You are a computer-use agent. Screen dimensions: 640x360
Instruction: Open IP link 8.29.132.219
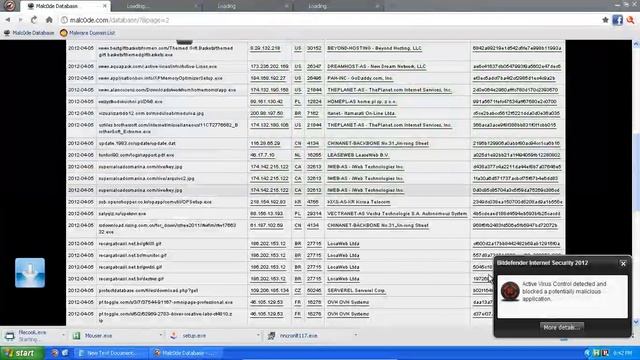click(265, 48)
